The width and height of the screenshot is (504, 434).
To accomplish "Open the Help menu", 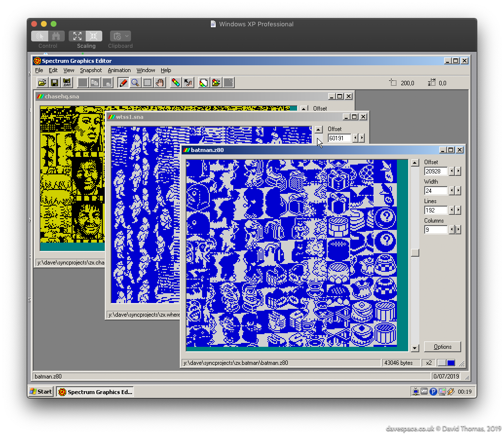I will click(x=166, y=70).
